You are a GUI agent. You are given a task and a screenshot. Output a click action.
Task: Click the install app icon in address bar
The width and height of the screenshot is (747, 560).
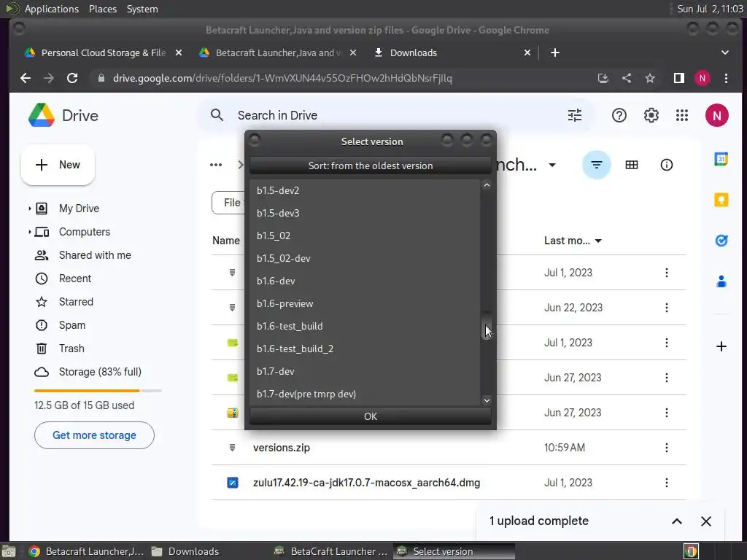(x=603, y=78)
